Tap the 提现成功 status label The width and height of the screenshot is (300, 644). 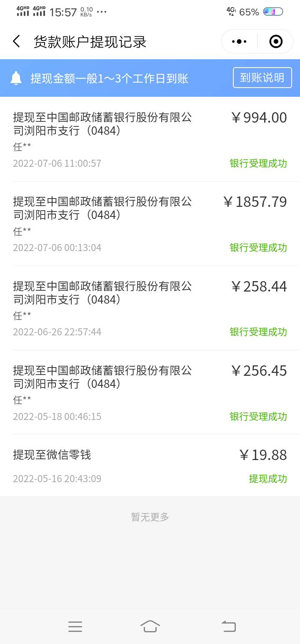tap(268, 479)
